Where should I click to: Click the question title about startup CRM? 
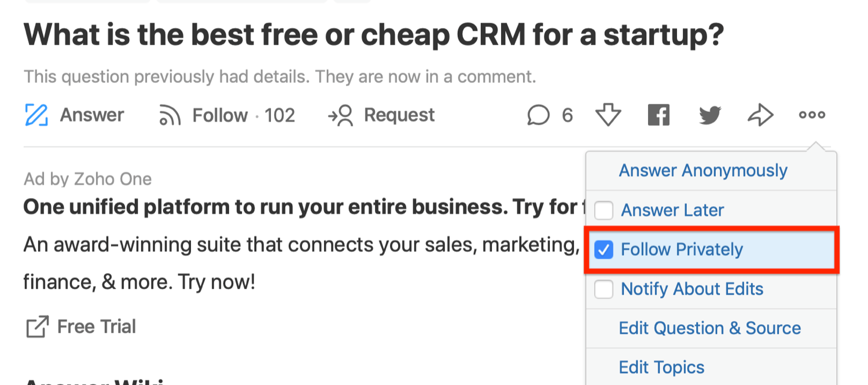[374, 36]
